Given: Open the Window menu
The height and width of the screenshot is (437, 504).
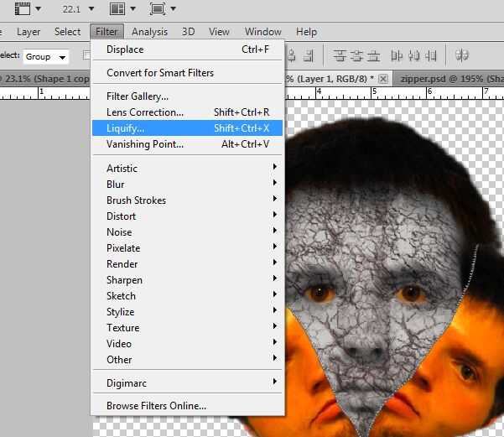Looking at the screenshot, I should 263,32.
